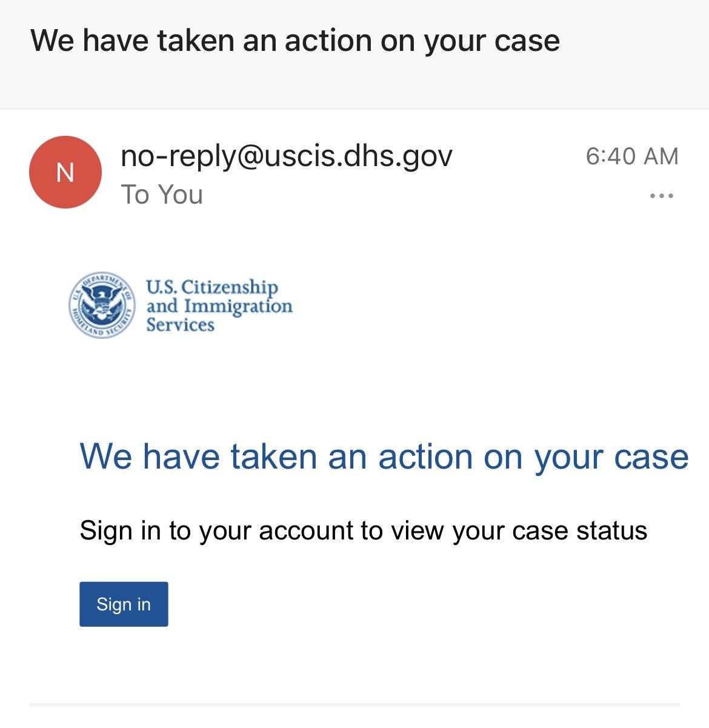Screen dimensions: 709x728
Task: Open the three-dot more options menu
Action: 661,196
